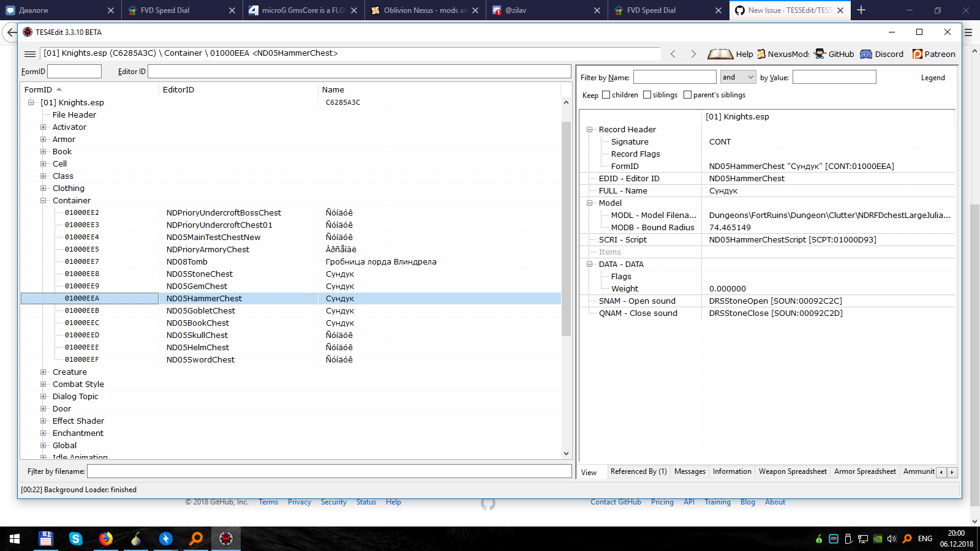Sort by the FormID column header

click(90, 89)
